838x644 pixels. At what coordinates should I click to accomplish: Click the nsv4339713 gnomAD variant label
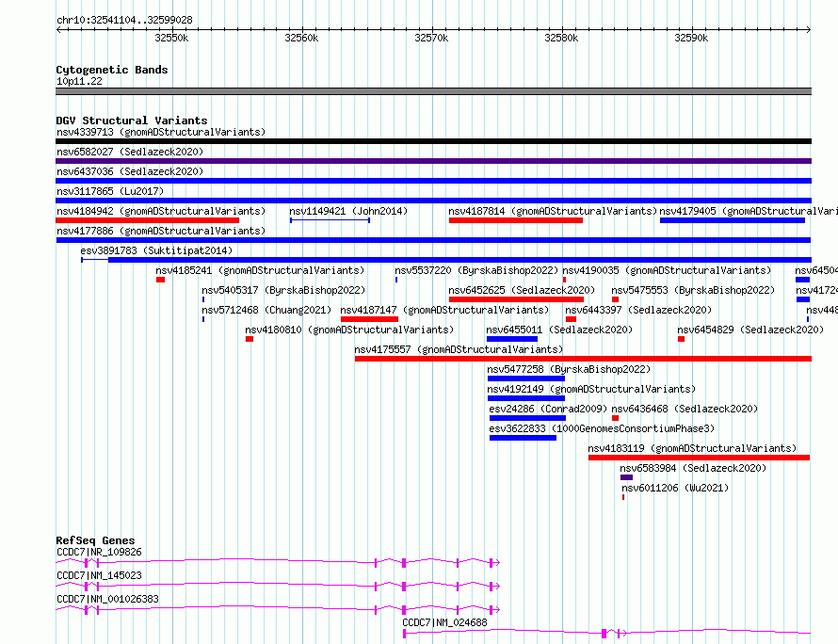pyautogui.click(x=161, y=132)
